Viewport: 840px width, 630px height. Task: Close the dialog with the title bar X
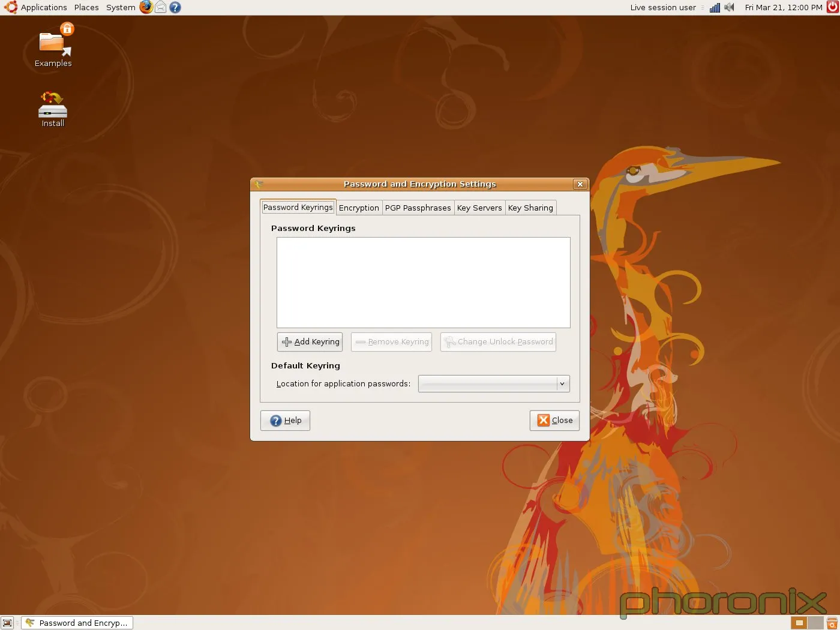pyautogui.click(x=580, y=184)
